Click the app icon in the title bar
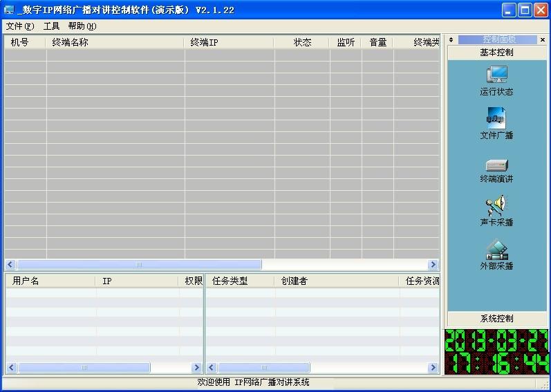Viewport: 551px width, 392px height. pyautogui.click(x=9, y=10)
